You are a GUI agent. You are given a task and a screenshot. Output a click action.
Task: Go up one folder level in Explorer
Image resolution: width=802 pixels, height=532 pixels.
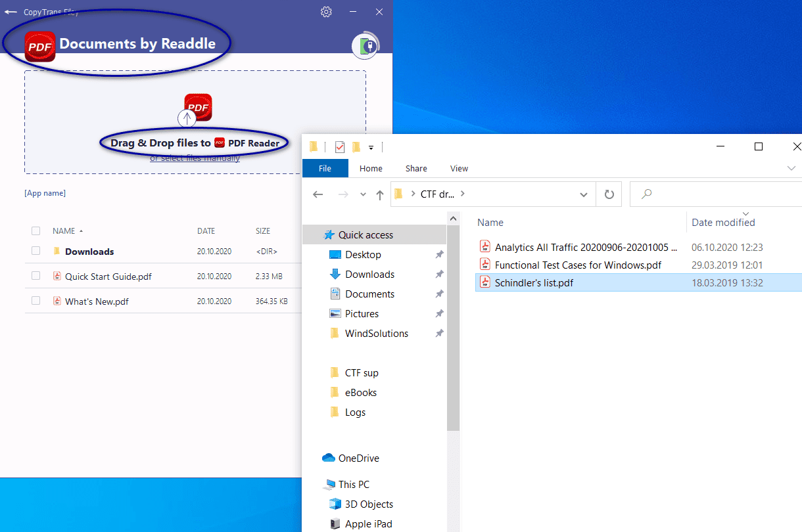click(380, 194)
